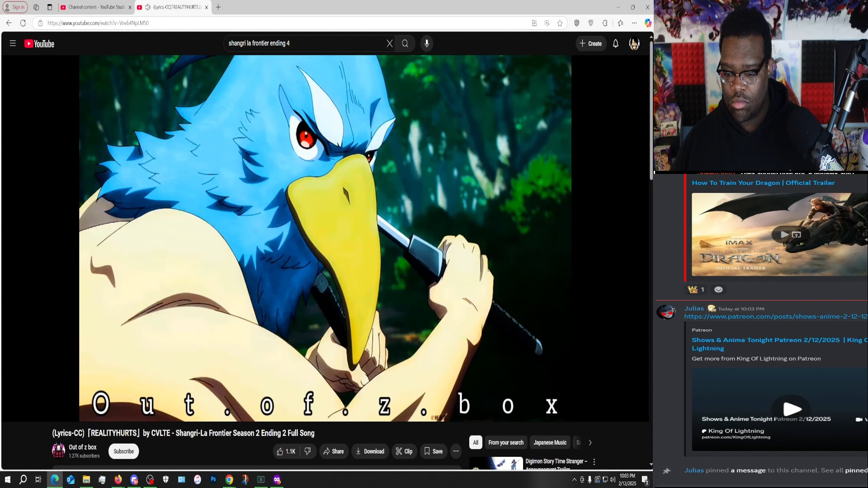868x488 pixels.
Task: Select the From your search chip
Action: (506, 443)
